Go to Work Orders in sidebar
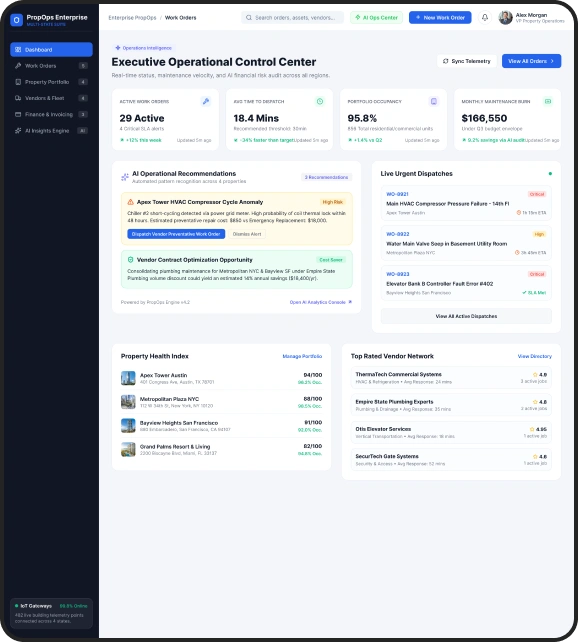The height and width of the screenshot is (642, 578). click(51, 66)
